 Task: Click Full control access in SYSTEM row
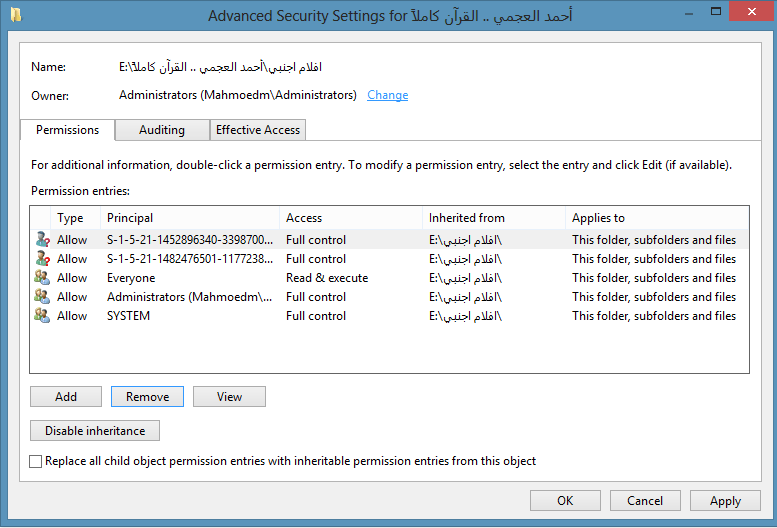coord(316,316)
